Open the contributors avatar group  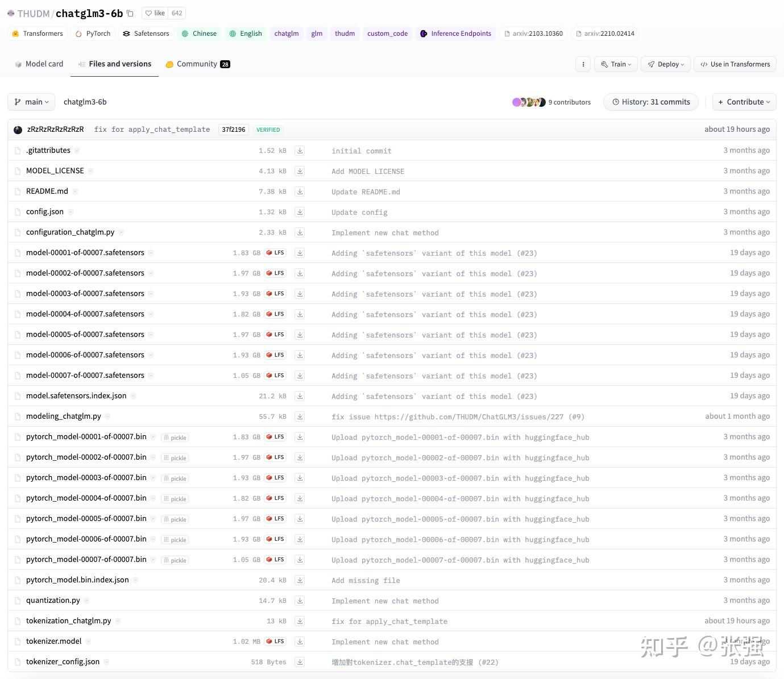(529, 102)
